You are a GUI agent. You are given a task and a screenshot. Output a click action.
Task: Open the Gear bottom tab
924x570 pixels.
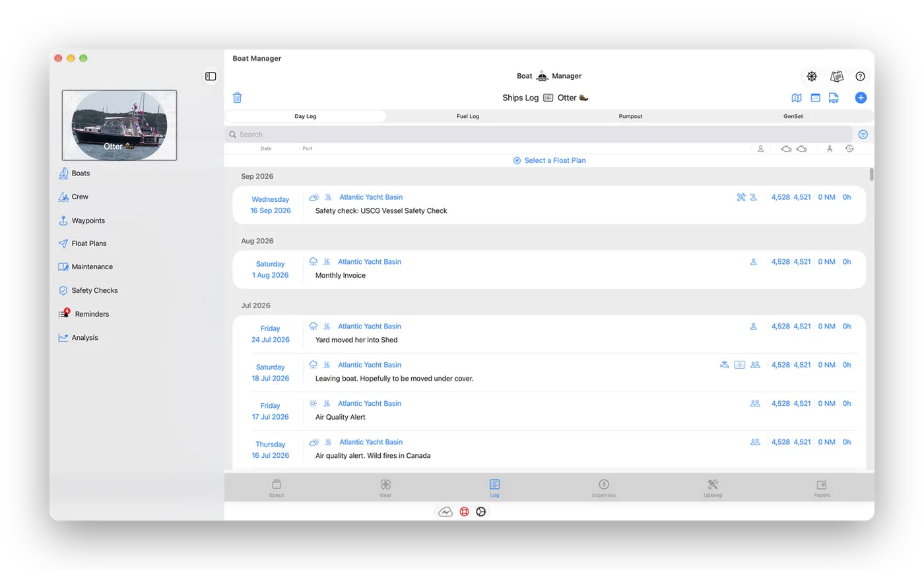385,488
